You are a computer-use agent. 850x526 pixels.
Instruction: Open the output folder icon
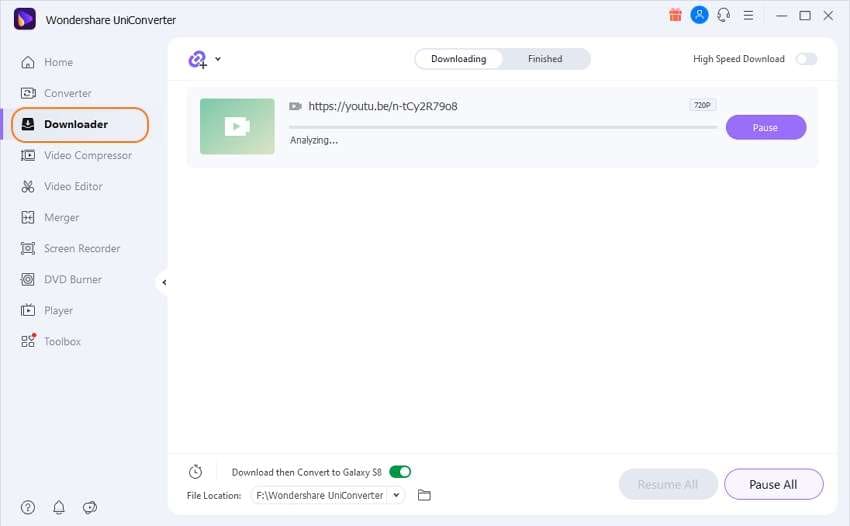[x=424, y=495]
